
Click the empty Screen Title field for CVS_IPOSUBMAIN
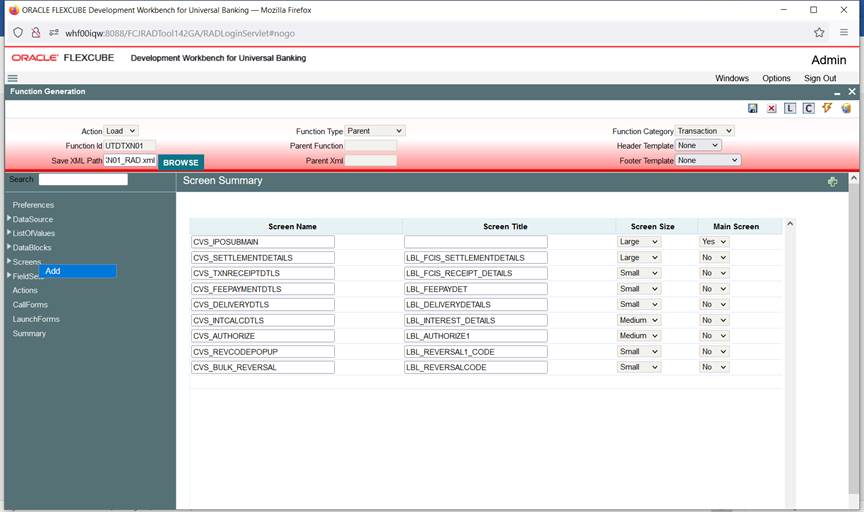click(x=476, y=242)
